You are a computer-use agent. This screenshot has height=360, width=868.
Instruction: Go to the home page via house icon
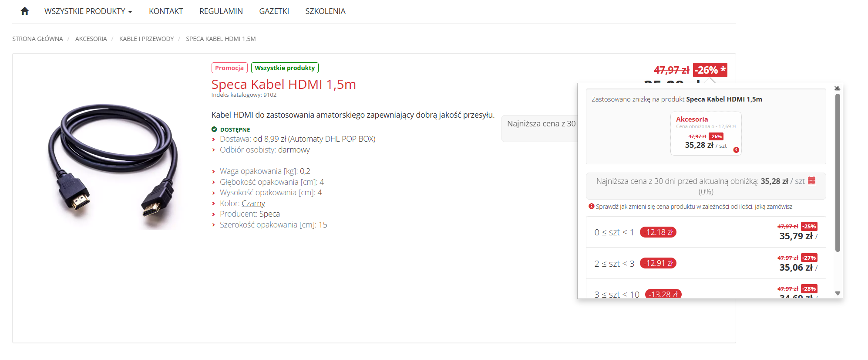tap(25, 11)
